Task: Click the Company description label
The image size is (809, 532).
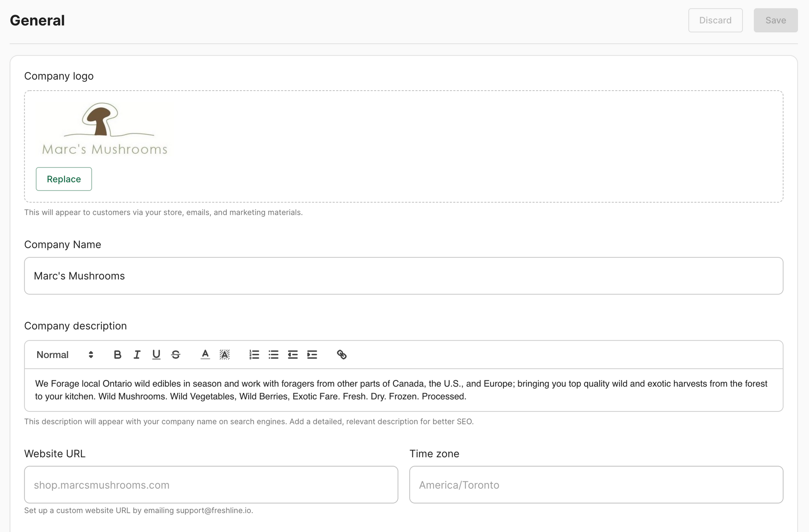Action: [x=76, y=326]
